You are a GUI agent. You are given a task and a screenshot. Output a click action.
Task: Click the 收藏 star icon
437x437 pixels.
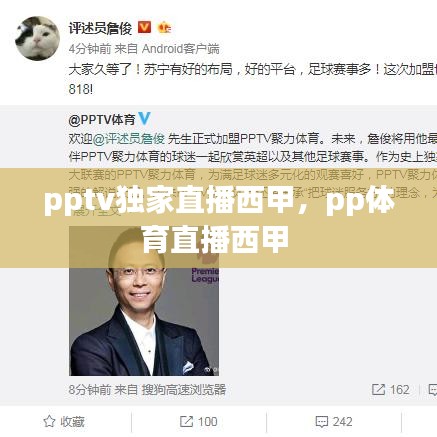pos(49,421)
